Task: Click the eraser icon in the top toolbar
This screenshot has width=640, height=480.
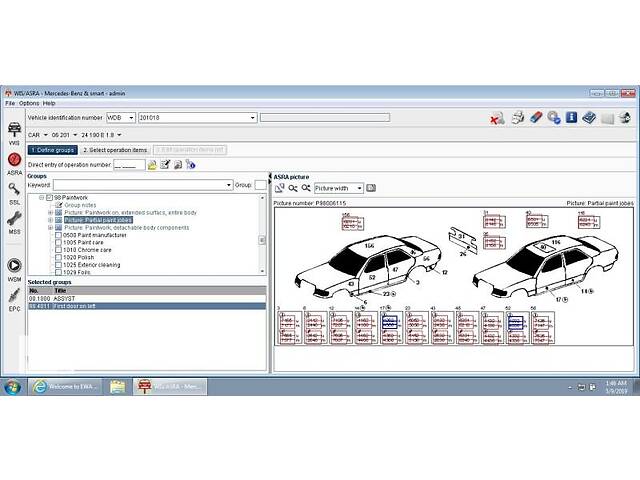Action: 536,118
